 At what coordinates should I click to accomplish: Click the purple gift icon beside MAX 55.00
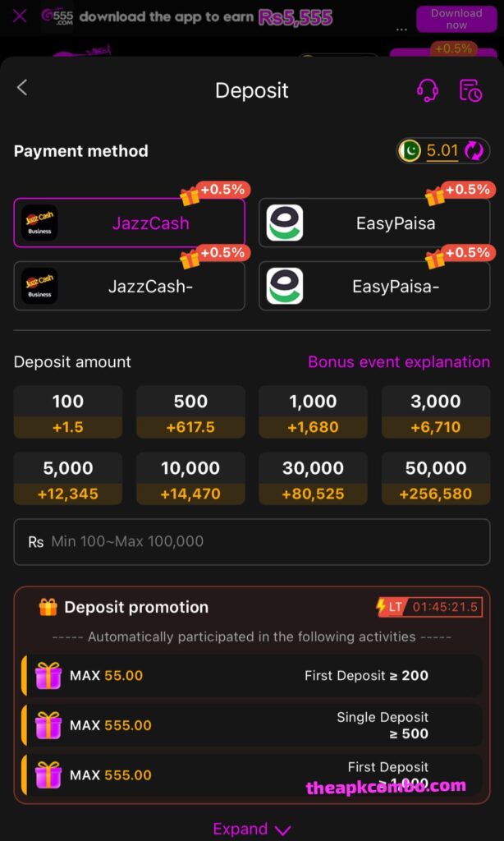pyautogui.click(x=49, y=676)
